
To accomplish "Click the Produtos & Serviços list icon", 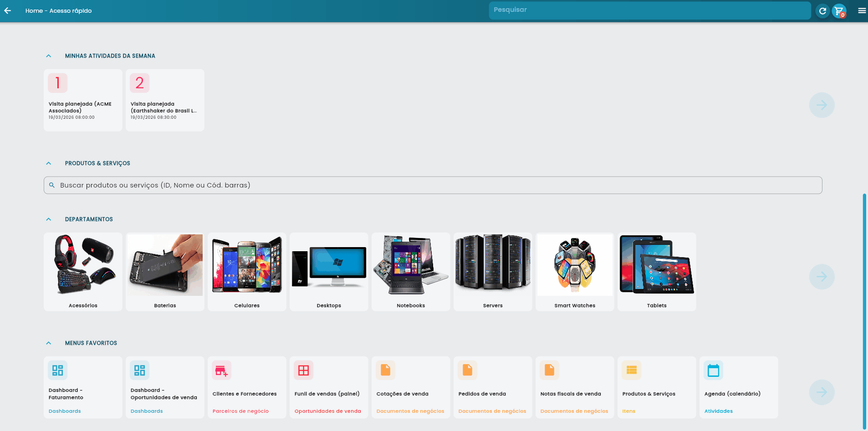I will click(x=632, y=370).
